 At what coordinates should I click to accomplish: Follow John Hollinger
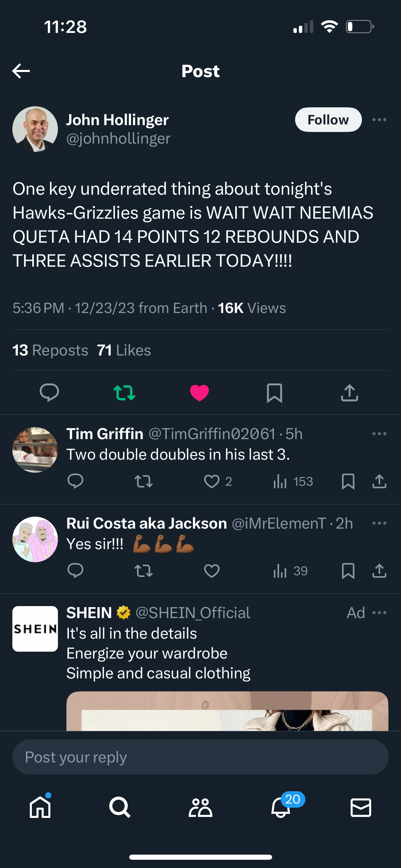click(x=328, y=120)
